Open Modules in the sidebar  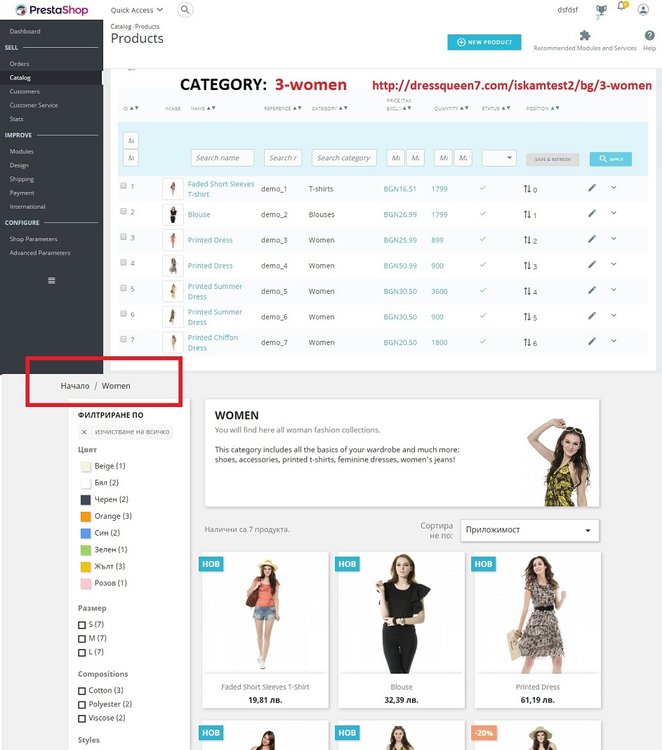tap(22, 151)
